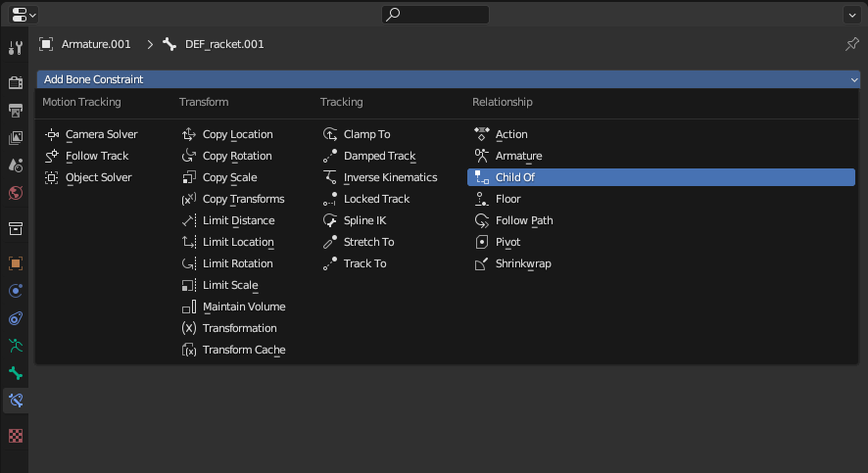Open the Texture properties checkerboard tab
The height and width of the screenshot is (473, 868).
(15, 435)
